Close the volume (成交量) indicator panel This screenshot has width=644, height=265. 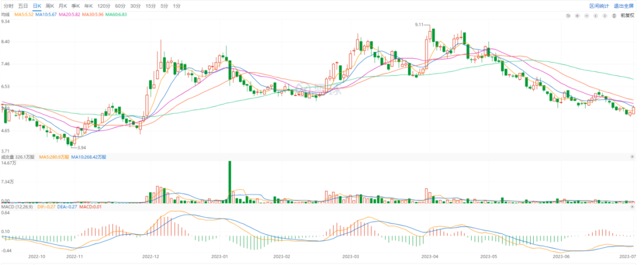tap(632, 157)
